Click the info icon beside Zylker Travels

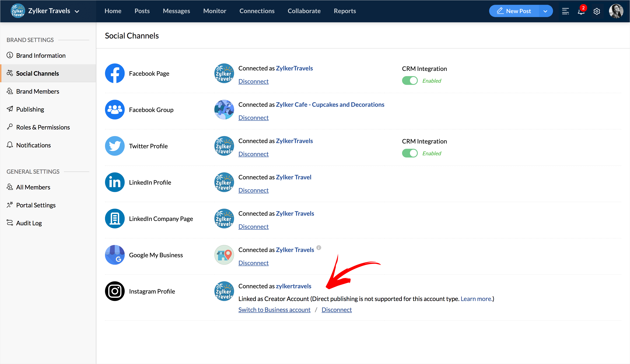[x=319, y=247]
